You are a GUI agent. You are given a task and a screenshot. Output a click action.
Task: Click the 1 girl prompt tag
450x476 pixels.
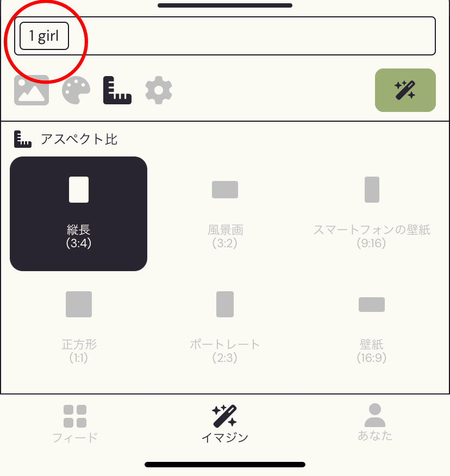pos(45,36)
